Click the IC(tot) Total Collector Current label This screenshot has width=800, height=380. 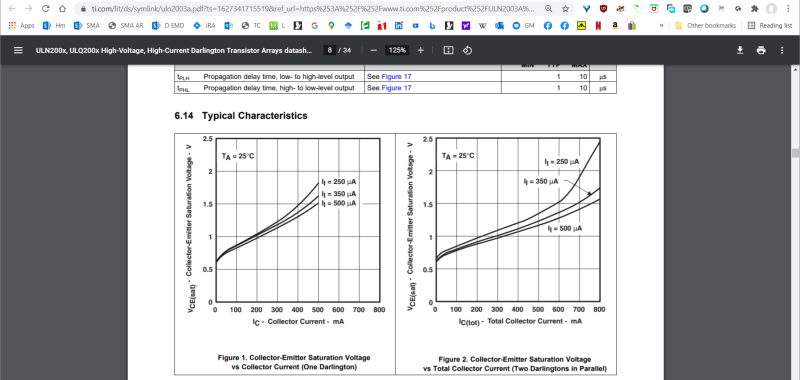point(520,321)
